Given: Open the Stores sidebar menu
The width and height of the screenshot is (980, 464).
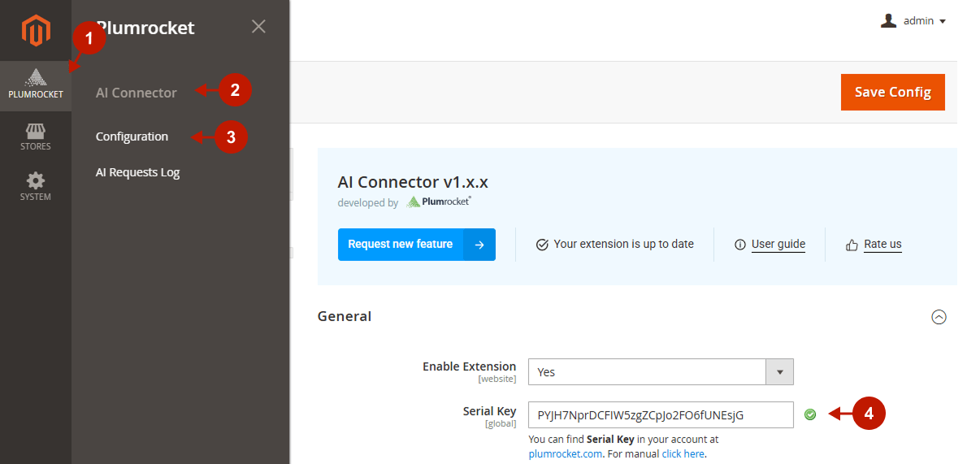Looking at the screenshot, I should coord(35,137).
